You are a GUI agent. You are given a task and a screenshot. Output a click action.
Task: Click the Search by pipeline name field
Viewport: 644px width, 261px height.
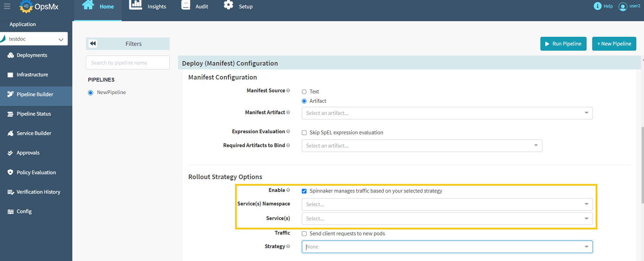(128, 63)
